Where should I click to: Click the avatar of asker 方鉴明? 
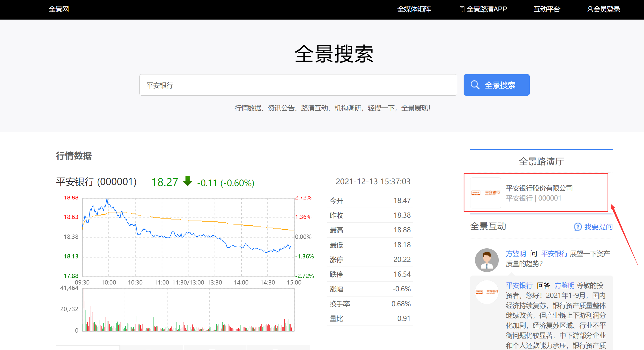pos(487,260)
